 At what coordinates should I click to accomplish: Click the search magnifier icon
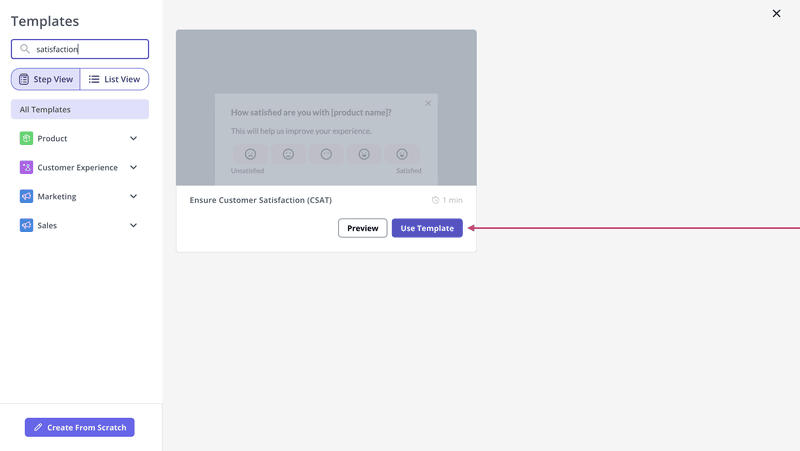(x=24, y=49)
